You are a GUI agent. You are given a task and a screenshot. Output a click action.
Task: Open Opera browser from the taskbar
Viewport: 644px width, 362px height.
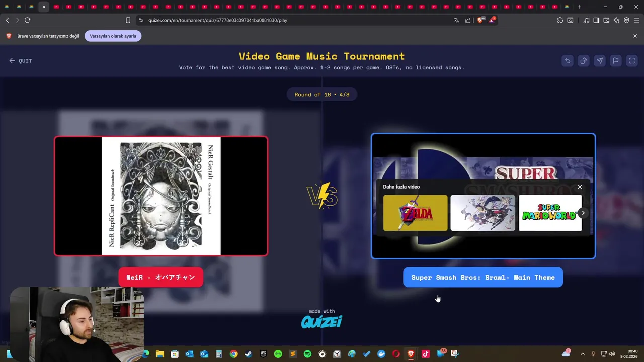[396, 354]
